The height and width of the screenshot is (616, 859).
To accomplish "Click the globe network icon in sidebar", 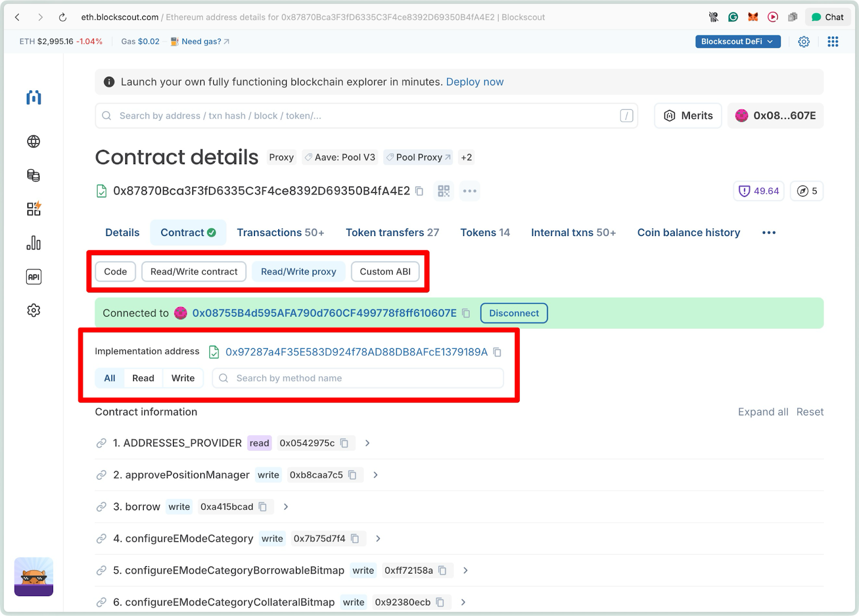I will [x=33, y=142].
